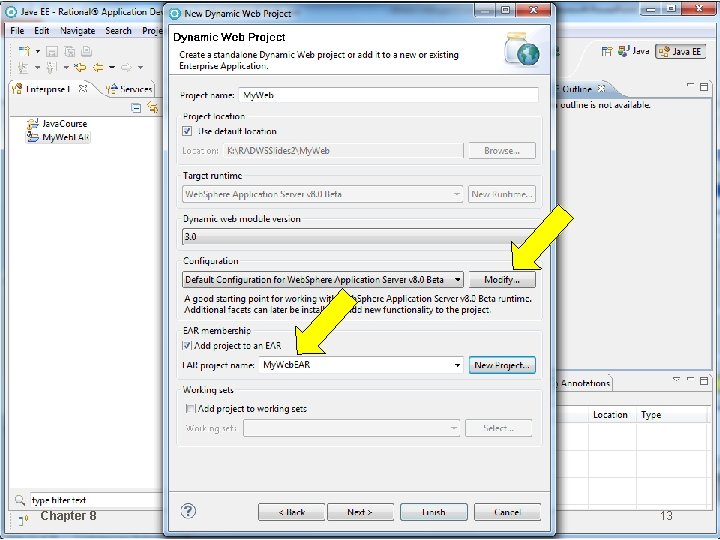Image resolution: width=720 pixels, height=540 pixels.
Task: Click the Open Perspective icon
Action: (607, 51)
